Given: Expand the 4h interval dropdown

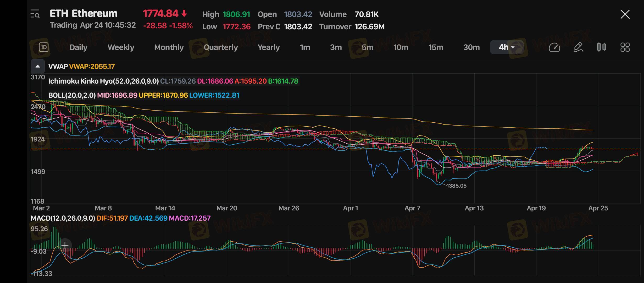Looking at the screenshot, I should pyautogui.click(x=507, y=47).
